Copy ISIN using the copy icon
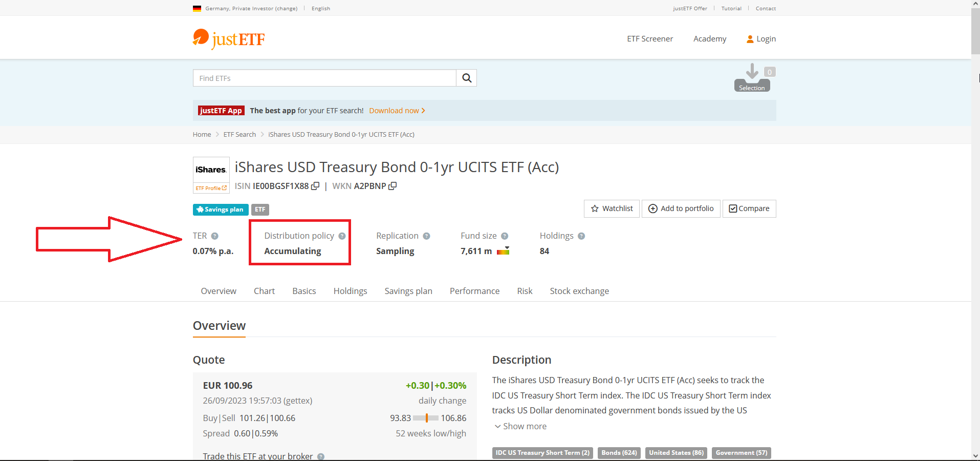Screen dimensions: 980x461 coord(315,186)
